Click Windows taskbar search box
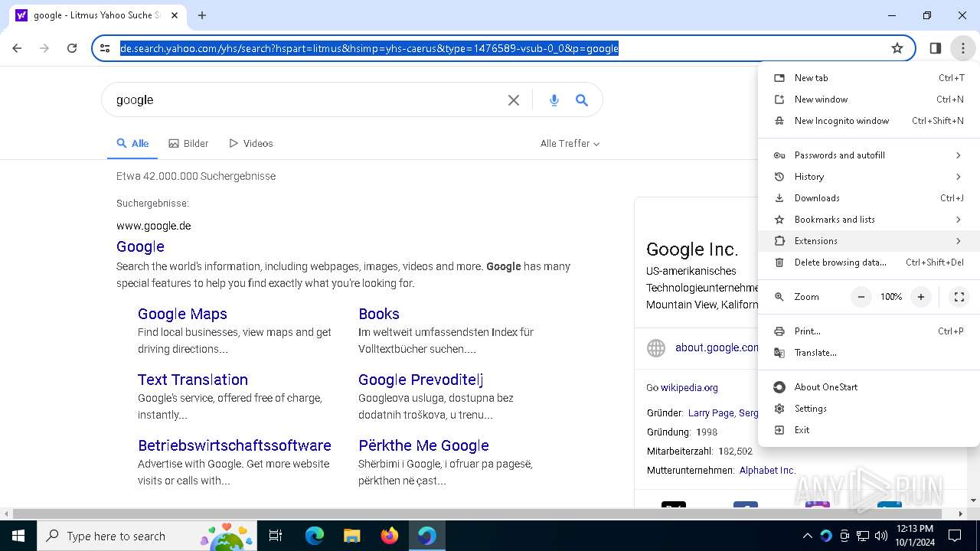 pyautogui.click(x=146, y=536)
